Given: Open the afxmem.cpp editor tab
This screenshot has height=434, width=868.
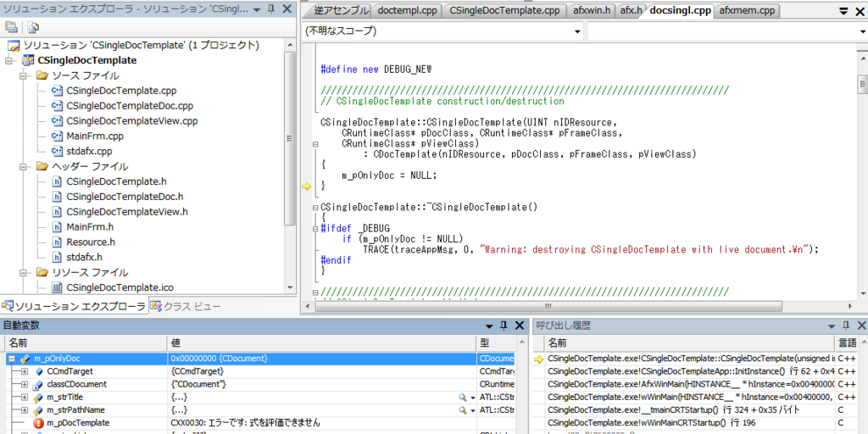Looking at the screenshot, I should point(747,10).
